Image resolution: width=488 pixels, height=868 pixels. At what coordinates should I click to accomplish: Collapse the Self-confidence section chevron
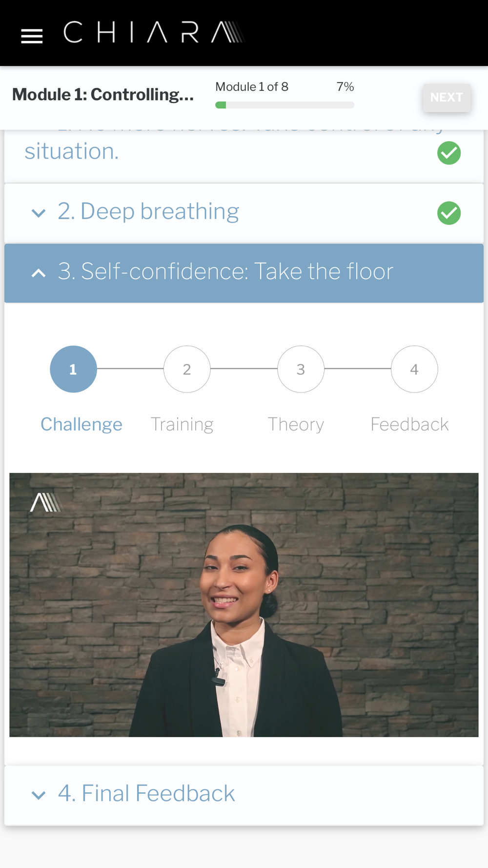39,273
